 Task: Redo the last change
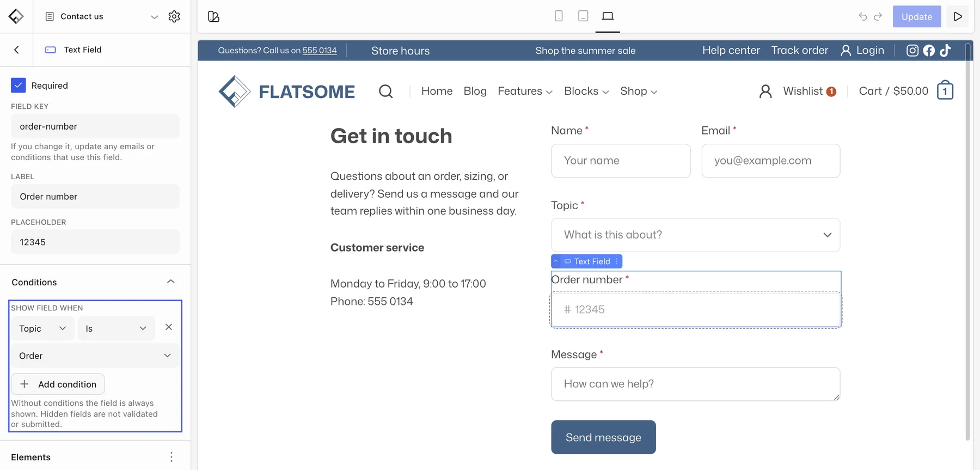(878, 16)
